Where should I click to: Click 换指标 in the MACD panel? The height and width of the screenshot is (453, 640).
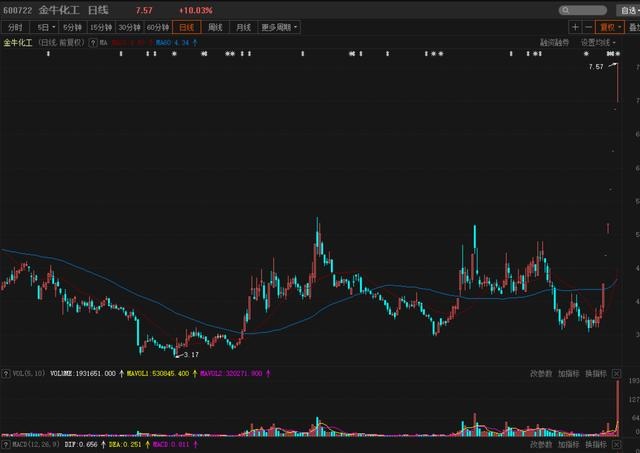pyautogui.click(x=597, y=442)
